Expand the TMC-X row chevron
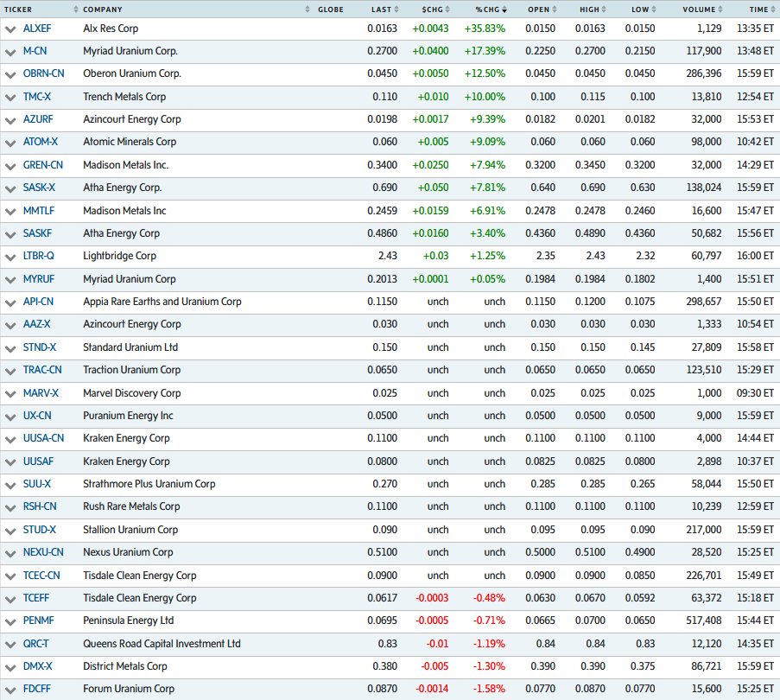The image size is (780, 700). click(x=10, y=98)
